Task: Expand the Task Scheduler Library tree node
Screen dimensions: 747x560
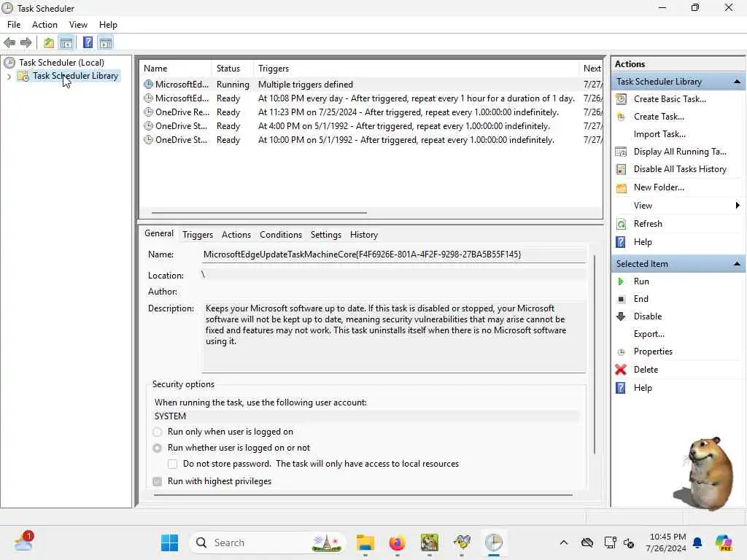Action: [9, 76]
